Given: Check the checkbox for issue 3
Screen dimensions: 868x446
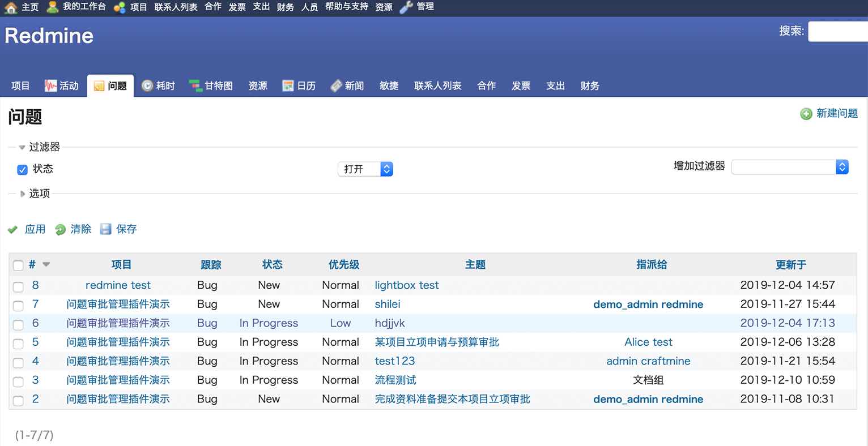Looking at the screenshot, I should click(18, 381).
